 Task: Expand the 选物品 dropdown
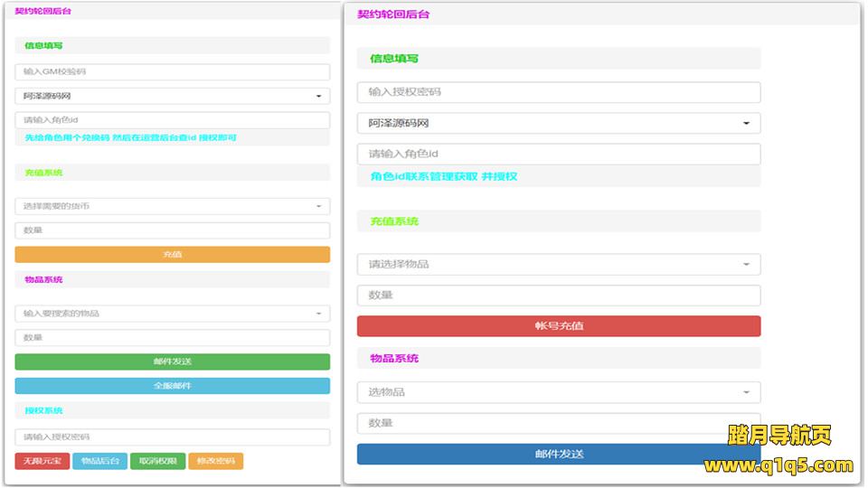[x=558, y=392]
